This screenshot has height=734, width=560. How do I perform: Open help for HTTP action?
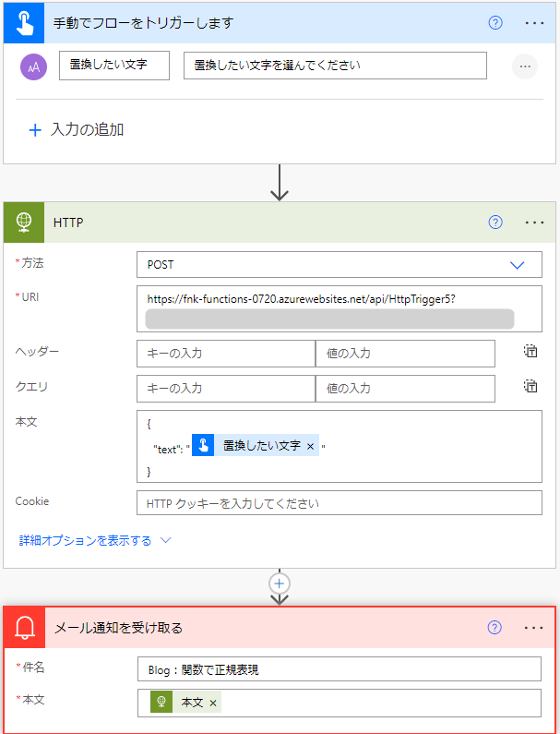pyautogui.click(x=495, y=222)
